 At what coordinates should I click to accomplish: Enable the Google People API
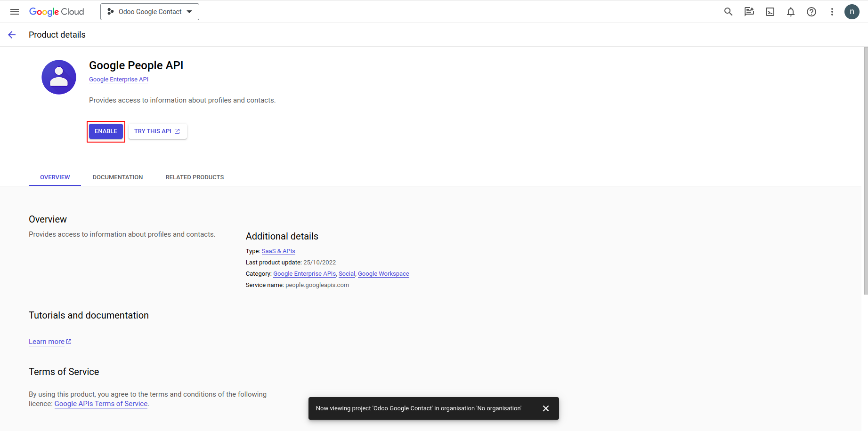(106, 131)
